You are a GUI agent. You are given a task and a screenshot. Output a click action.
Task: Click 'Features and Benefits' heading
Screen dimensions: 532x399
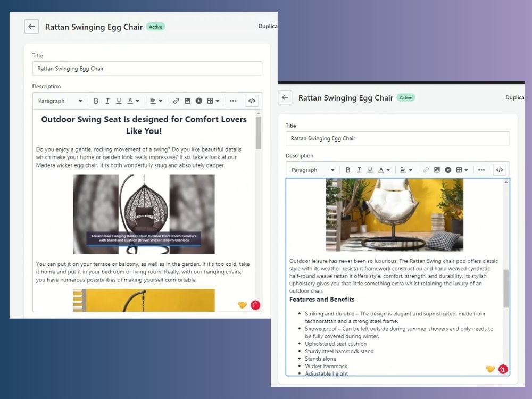322,299
